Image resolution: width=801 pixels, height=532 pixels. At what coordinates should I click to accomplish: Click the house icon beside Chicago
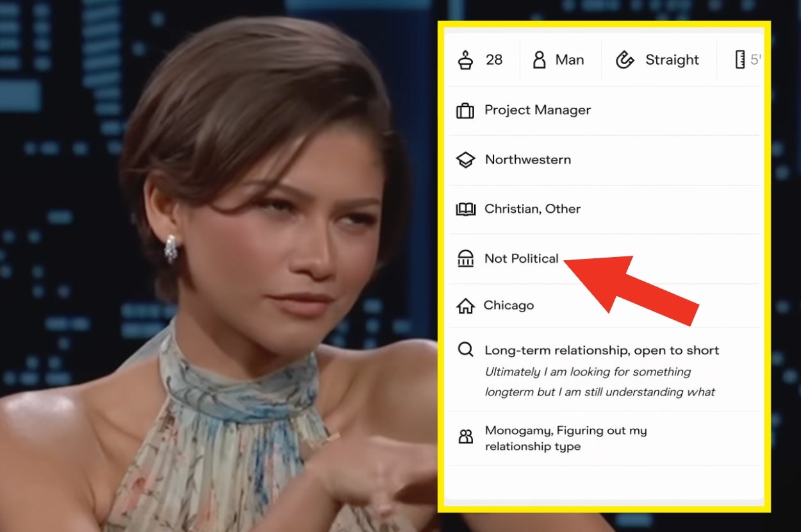(x=465, y=306)
